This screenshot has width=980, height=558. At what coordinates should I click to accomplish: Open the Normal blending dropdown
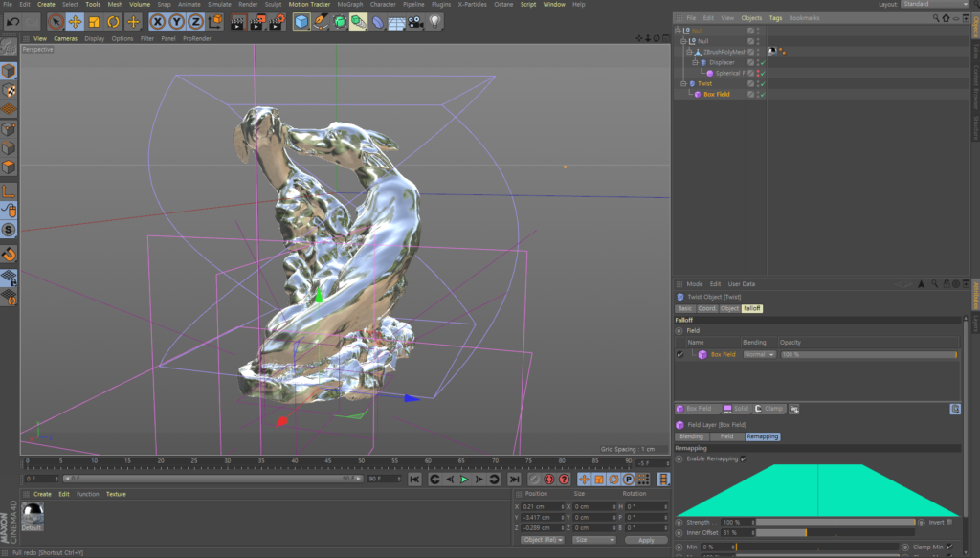pos(758,354)
